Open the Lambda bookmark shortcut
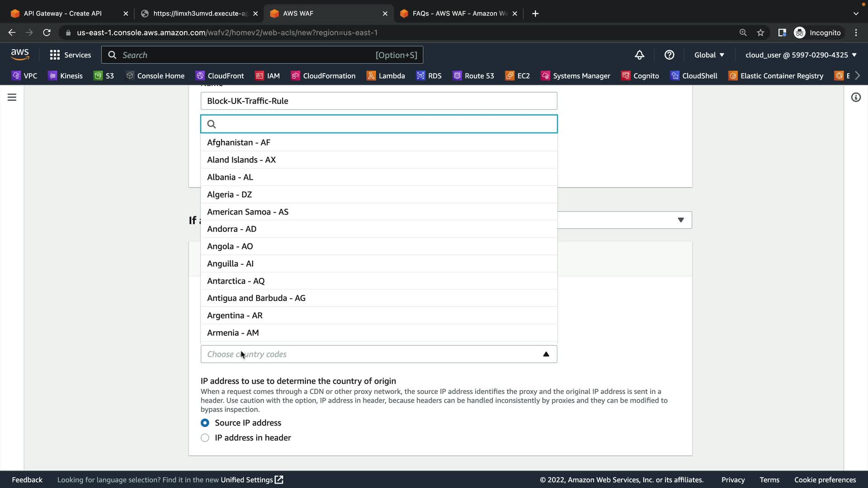The image size is (868, 488). click(x=386, y=76)
